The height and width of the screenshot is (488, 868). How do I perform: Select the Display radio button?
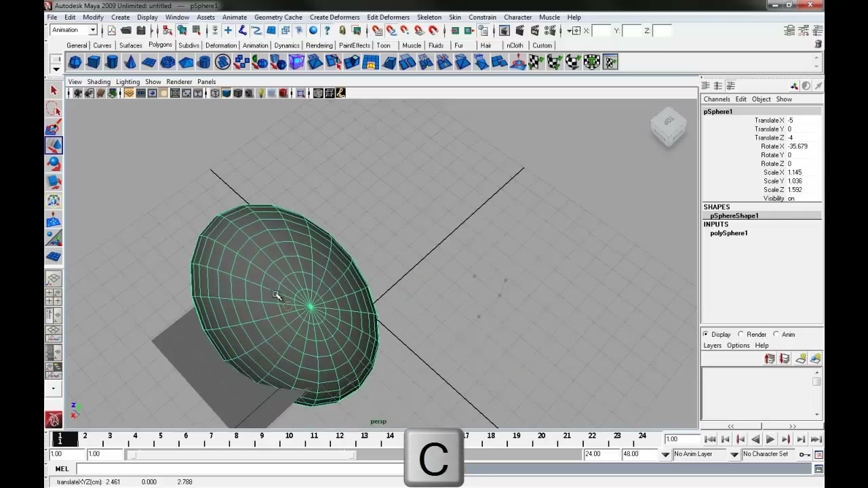tap(706, 334)
